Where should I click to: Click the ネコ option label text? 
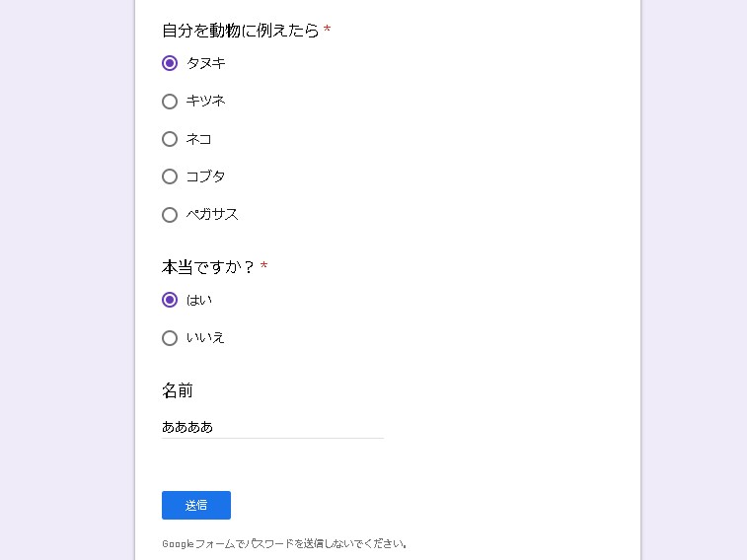click(x=198, y=139)
